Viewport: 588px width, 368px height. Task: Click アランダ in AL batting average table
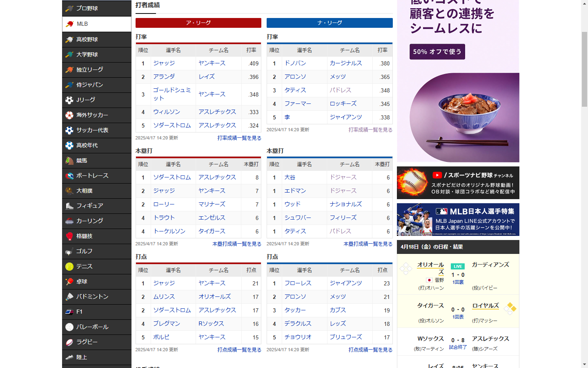pos(164,76)
